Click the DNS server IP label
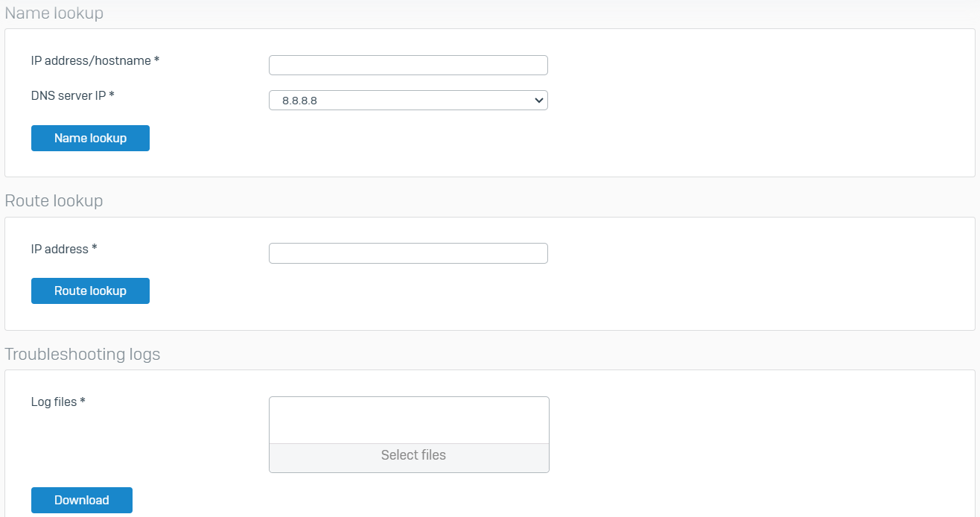Viewport: 980px width, 517px height. 68,95
